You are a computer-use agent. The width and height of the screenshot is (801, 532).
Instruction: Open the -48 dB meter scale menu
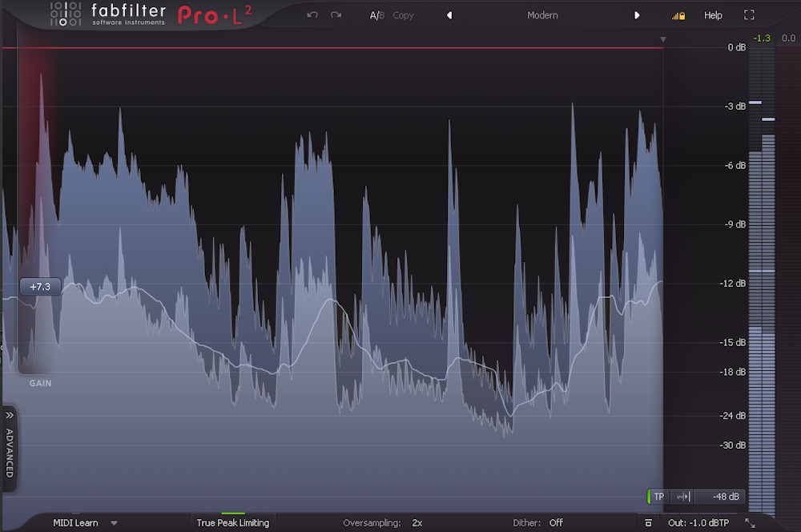tap(726, 497)
